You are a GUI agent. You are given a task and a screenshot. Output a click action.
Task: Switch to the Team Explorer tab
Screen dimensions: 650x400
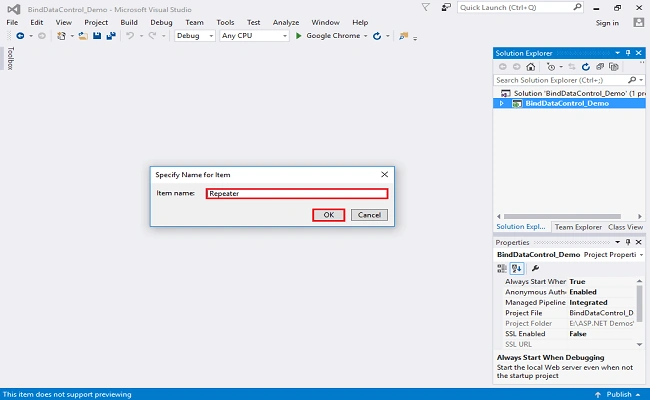pos(578,227)
